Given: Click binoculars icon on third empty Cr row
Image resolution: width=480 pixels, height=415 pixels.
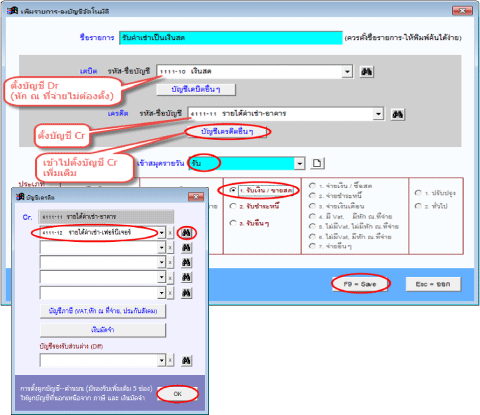Looking at the screenshot, I should (186, 263).
